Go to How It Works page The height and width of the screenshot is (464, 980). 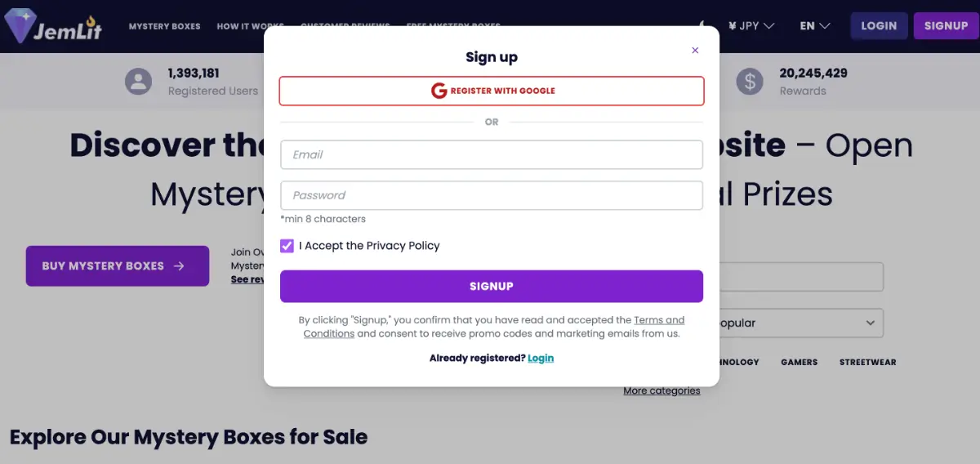click(250, 26)
